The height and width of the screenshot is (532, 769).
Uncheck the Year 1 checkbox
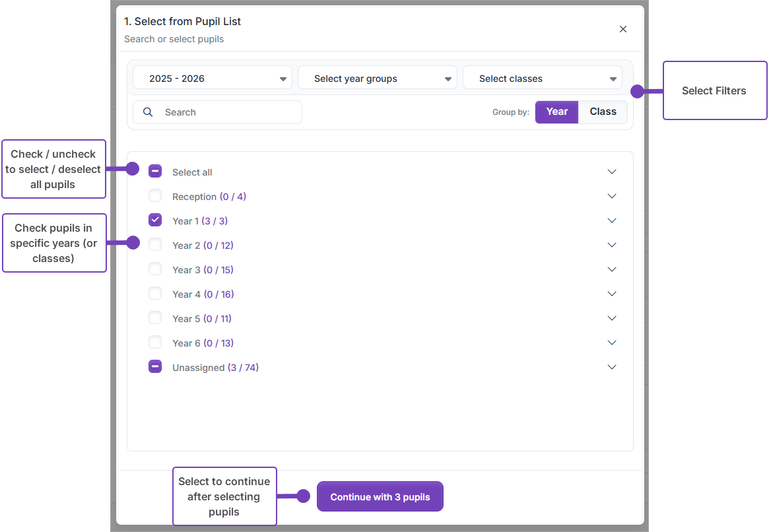click(155, 220)
